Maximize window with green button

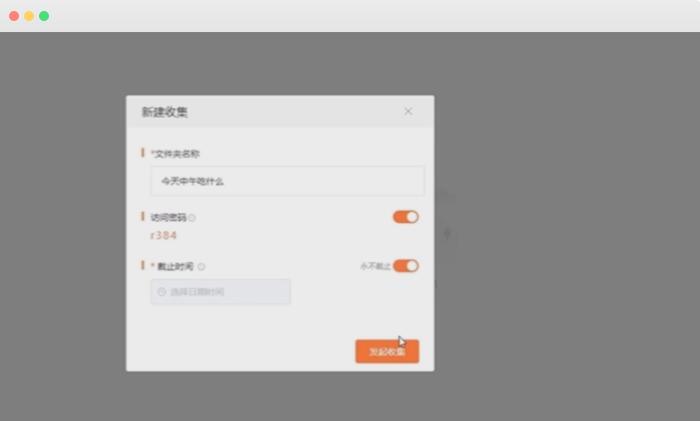pos(44,16)
